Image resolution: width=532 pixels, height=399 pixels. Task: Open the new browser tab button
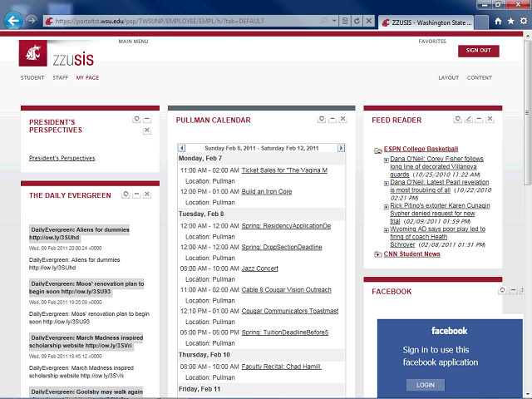pos(481,22)
